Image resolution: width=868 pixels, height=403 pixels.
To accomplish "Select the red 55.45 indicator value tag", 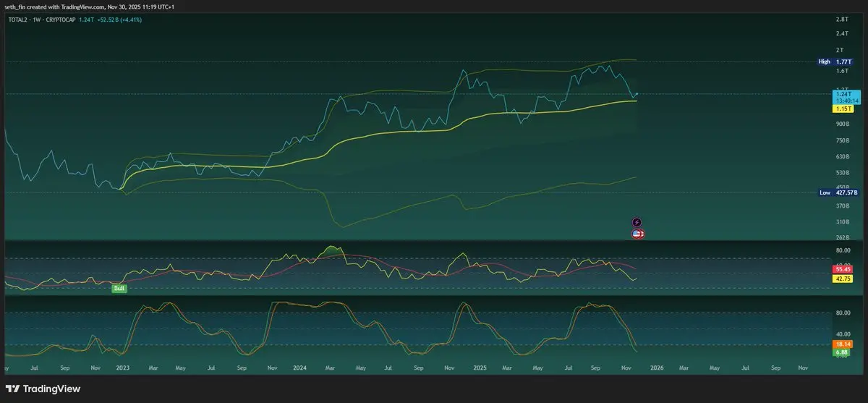I will coord(843,269).
